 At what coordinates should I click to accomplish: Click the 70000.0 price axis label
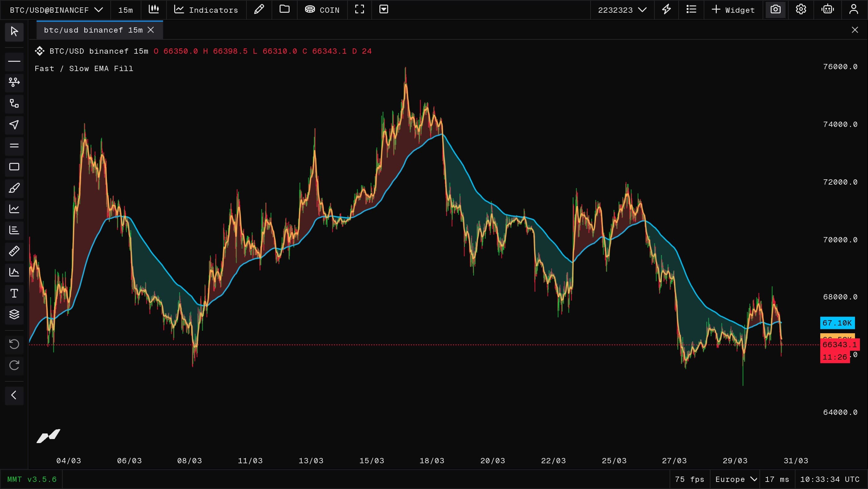[840, 240]
